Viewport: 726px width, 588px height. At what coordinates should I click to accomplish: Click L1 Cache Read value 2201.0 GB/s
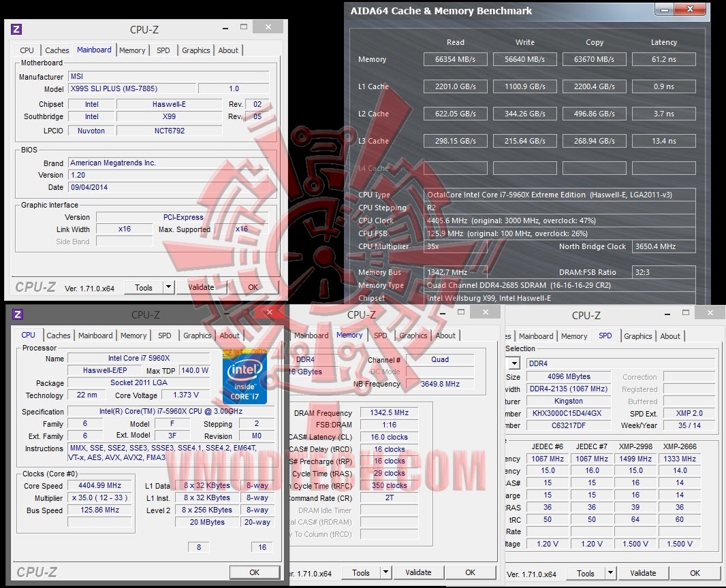click(x=456, y=86)
